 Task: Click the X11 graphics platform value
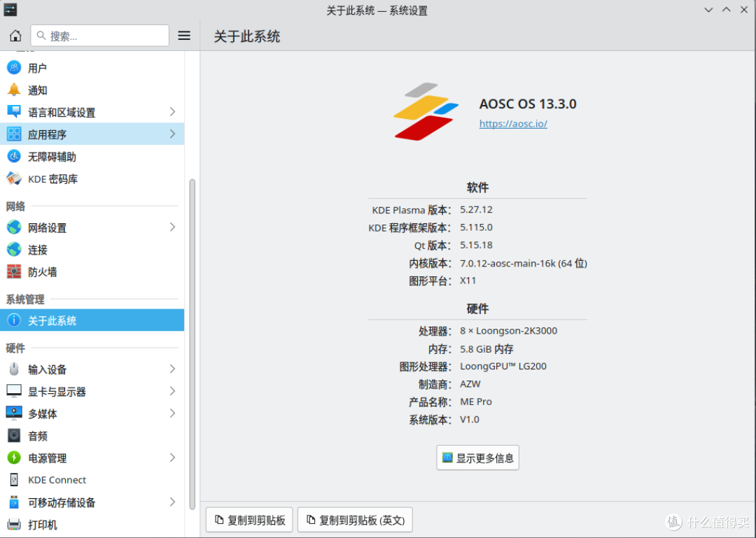coord(468,280)
